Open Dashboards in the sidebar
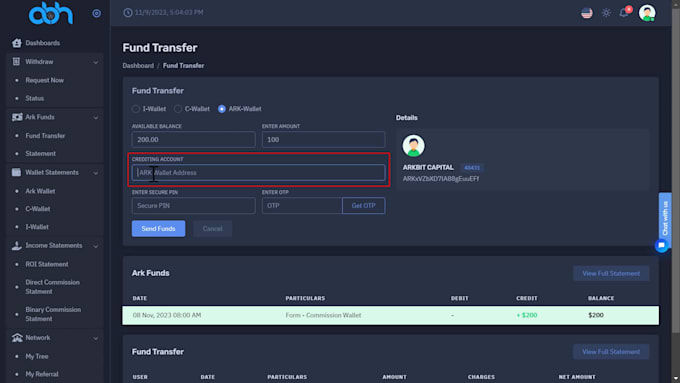The image size is (680, 383). click(x=42, y=43)
